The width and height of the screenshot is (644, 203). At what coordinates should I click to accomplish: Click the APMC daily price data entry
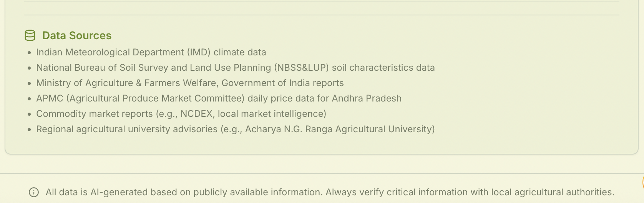tap(219, 98)
